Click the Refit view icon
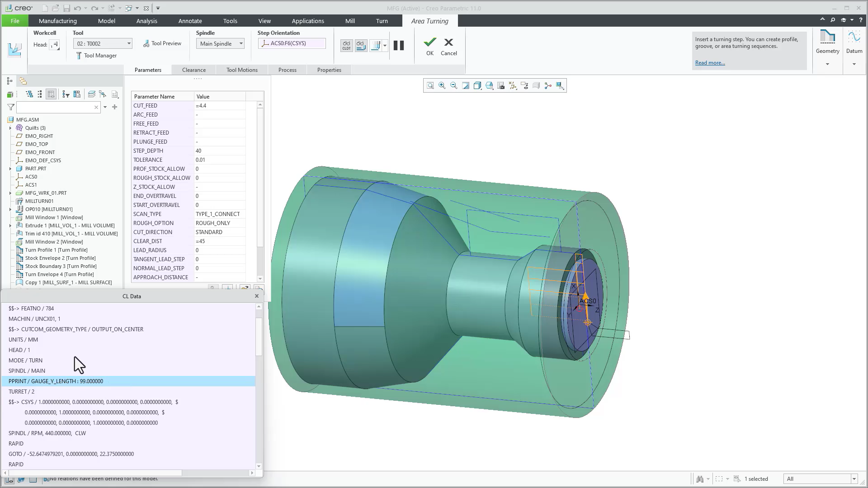The width and height of the screenshot is (868, 488). coord(430,85)
